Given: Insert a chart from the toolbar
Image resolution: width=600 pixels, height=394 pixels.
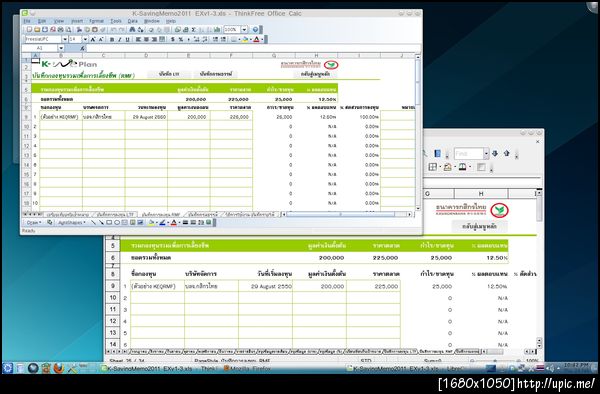Looking at the screenshot, I should 217,29.
